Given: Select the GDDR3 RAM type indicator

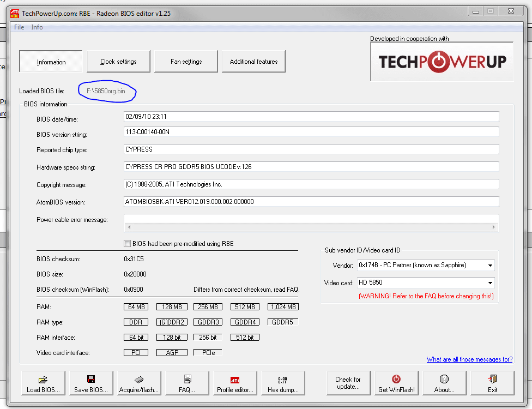Looking at the screenshot, I should [x=208, y=322].
